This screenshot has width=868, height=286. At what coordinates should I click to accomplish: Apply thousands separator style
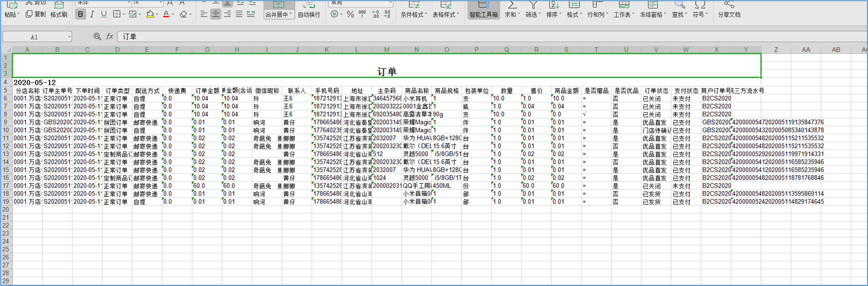(362, 14)
